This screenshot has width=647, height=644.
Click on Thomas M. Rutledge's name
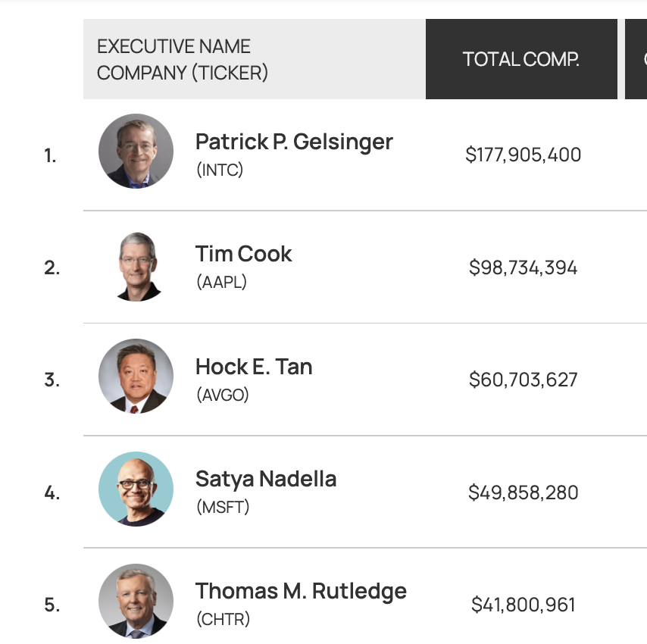pyautogui.click(x=301, y=591)
